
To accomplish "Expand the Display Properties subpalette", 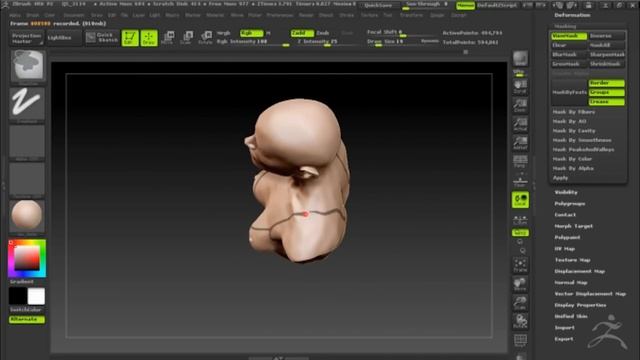I will [580, 305].
